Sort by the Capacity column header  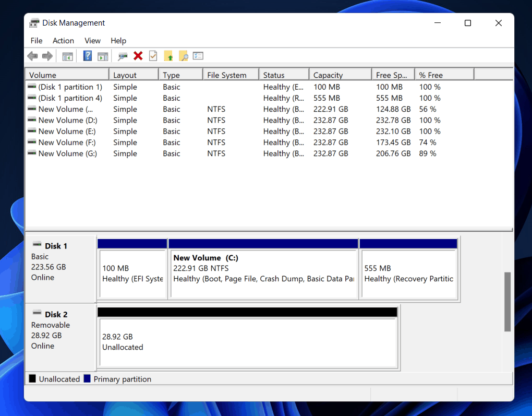click(339, 75)
